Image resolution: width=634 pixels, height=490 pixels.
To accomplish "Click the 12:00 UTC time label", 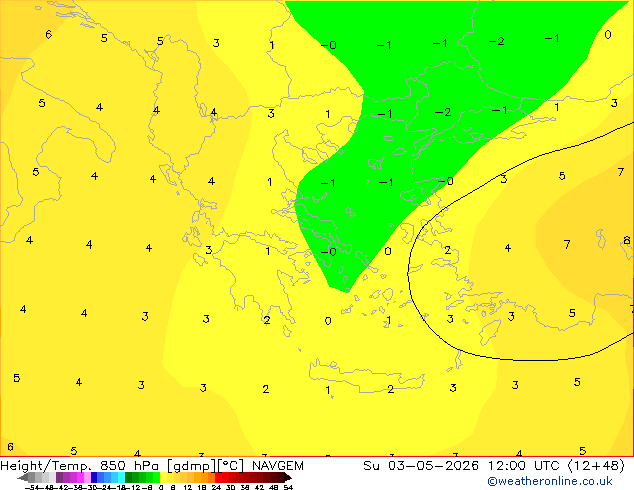I will tap(526, 466).
